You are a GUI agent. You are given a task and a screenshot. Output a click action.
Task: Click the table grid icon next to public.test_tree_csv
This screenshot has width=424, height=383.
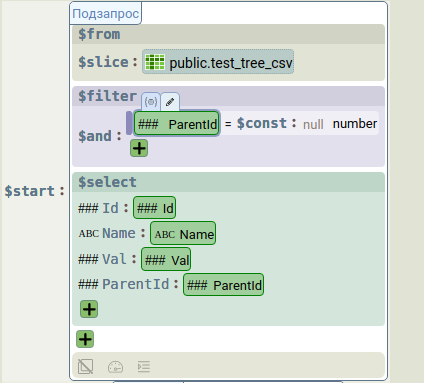155,62
